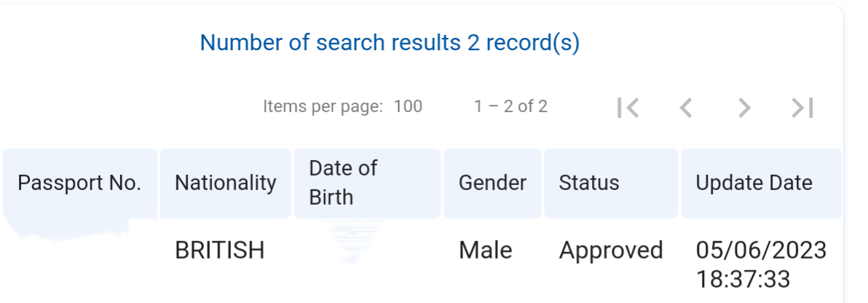Sort by Update Date column header
The height and width of the screenshot is (303, 868).
761,183
